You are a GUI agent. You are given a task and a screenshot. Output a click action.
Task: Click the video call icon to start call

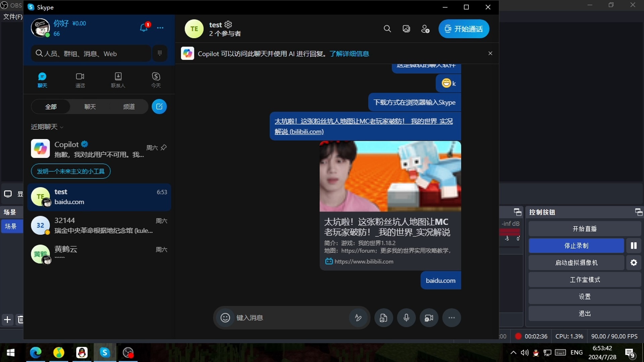(464, 28)
